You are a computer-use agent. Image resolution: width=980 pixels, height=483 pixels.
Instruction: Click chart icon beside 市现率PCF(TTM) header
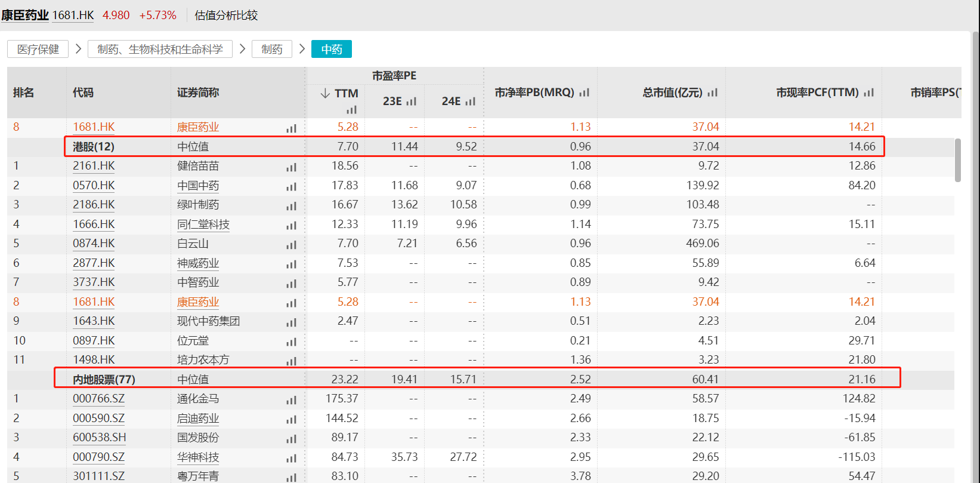tap(868, 93)
